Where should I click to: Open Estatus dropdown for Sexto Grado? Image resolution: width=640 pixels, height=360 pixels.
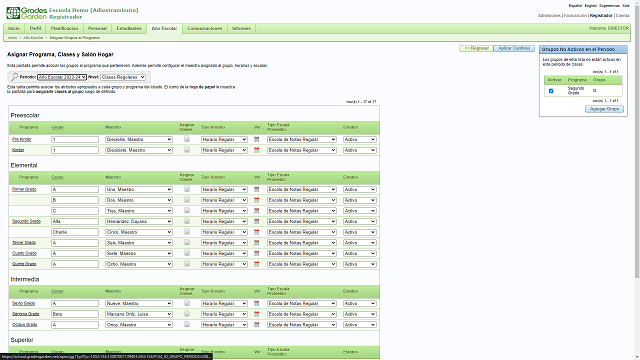359,303
